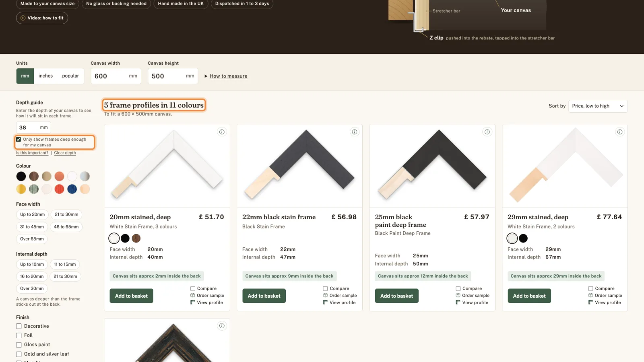The image size is (644, 362).
Task: Tick Compare checkbox on 20mm stained frame
Action: (193, 288)
